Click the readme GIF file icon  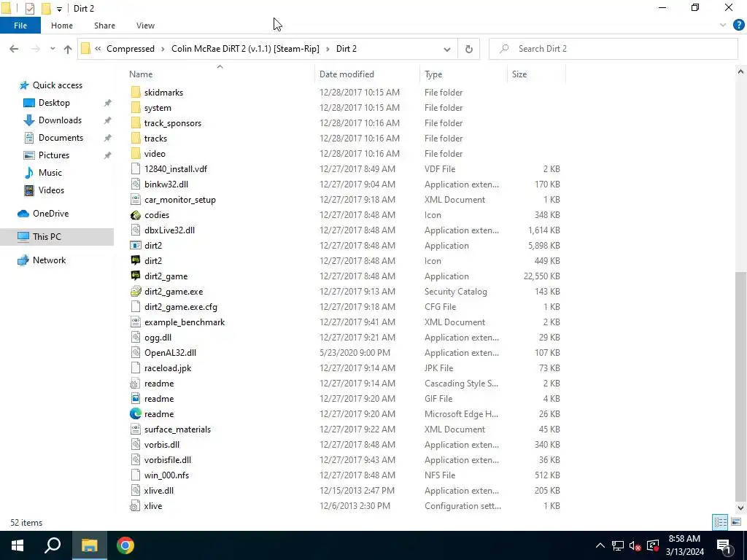click(x=136, y=399)
